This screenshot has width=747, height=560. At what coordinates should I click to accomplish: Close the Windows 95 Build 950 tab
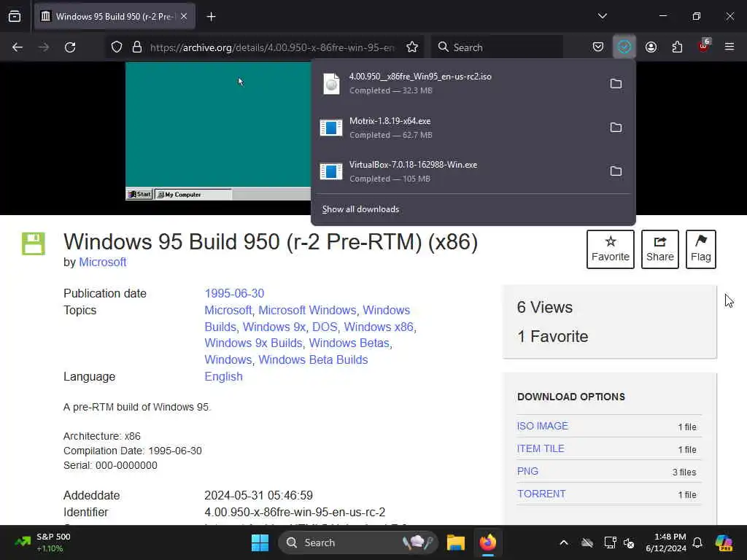[184, 17]
